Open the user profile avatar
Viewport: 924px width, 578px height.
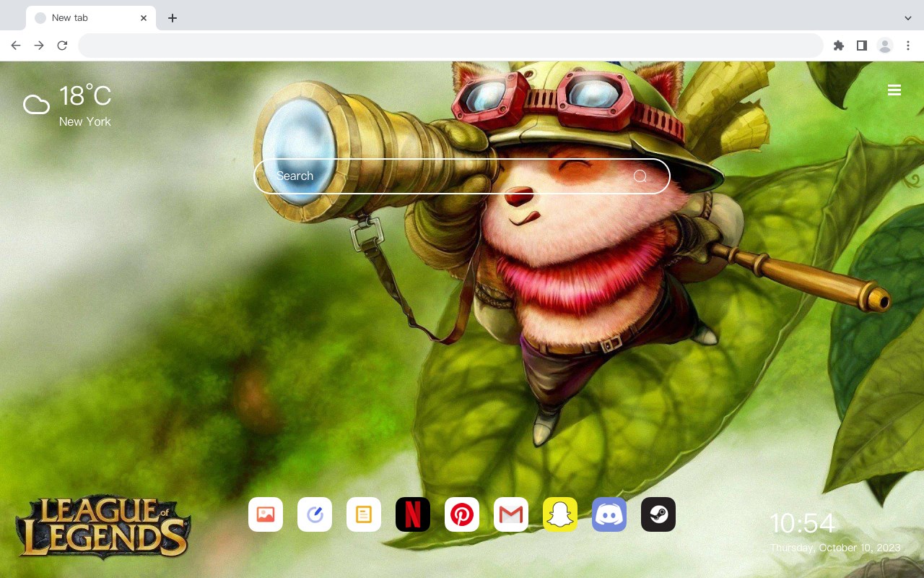(x=885, y=46)
